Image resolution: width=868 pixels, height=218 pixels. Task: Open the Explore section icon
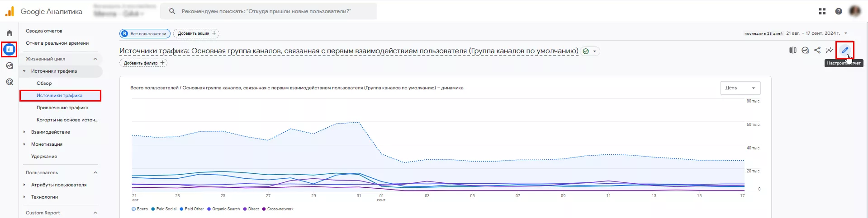coord(9,65)
